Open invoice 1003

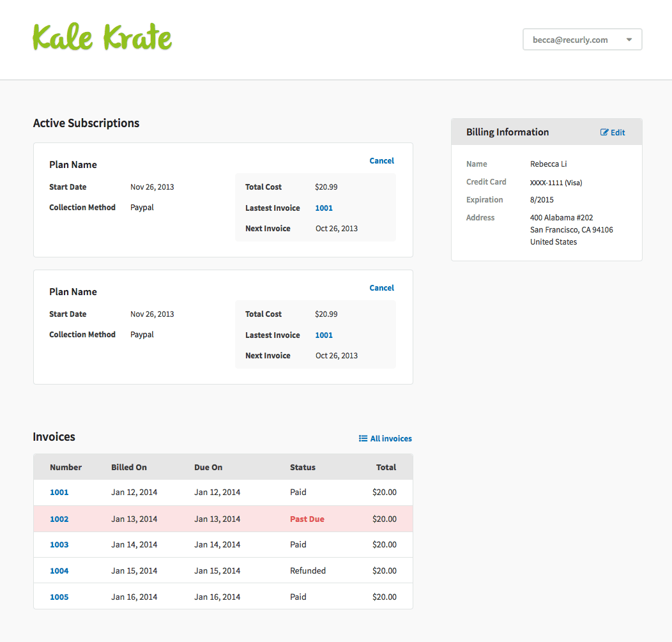(59, 544)
